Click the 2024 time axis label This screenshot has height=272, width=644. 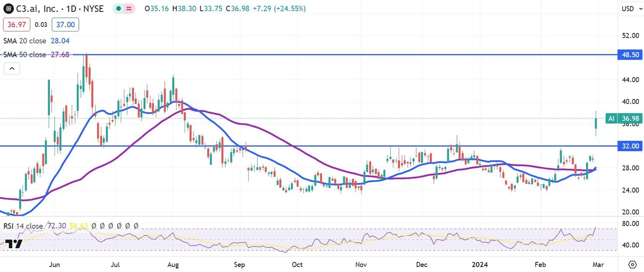[479, 264]
